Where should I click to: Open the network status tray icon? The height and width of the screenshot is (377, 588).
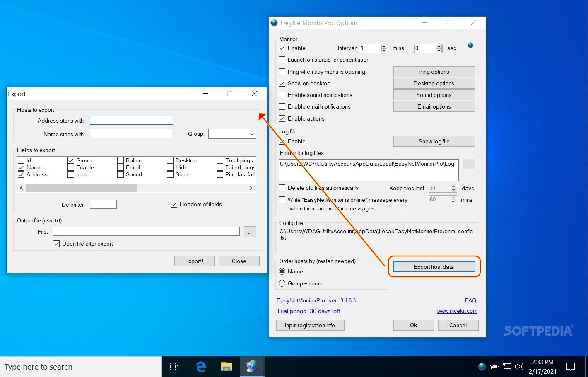507,366
